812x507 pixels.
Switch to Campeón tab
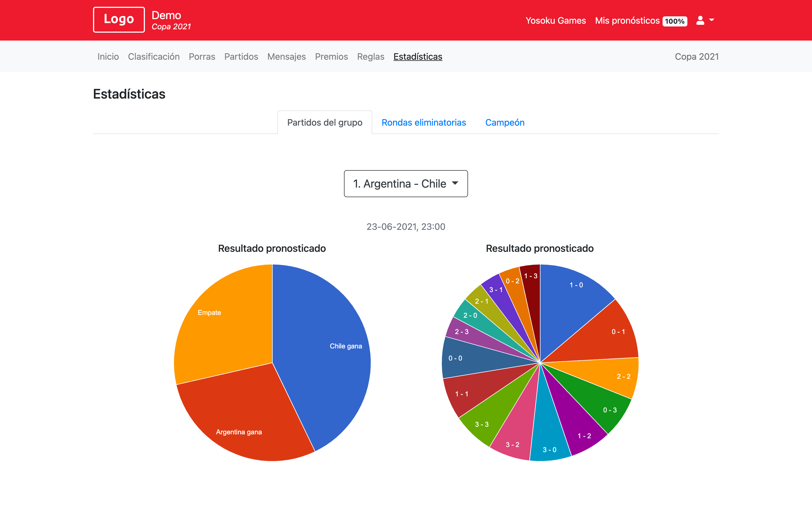coord(505,123)
